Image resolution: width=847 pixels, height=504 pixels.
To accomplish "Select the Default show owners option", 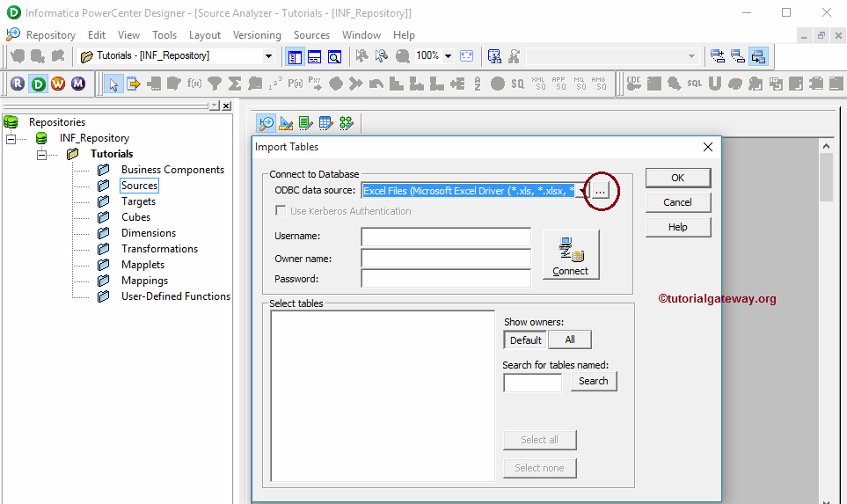I will [x=526, y=340].
